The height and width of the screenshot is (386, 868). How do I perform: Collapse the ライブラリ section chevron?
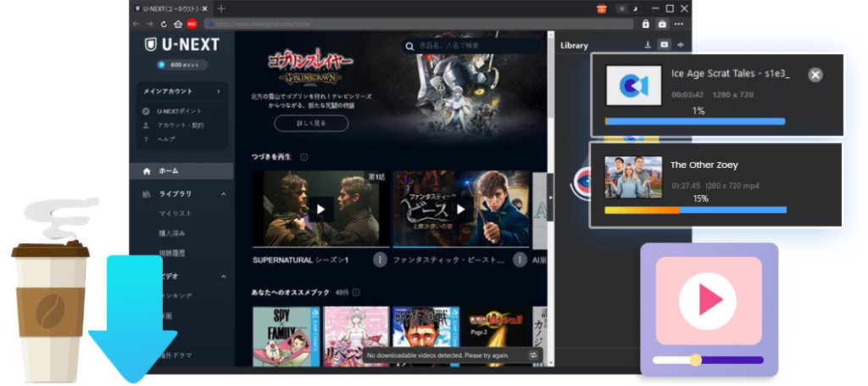(224, 194)
